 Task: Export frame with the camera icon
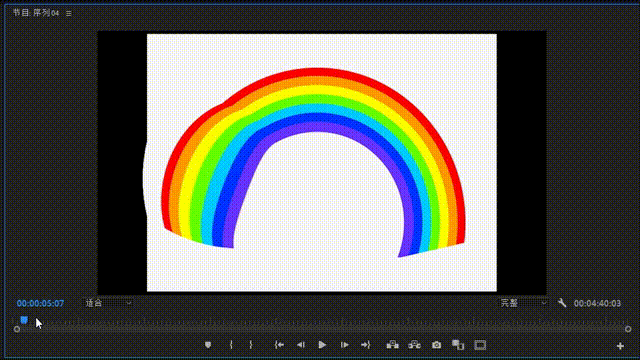436,345
